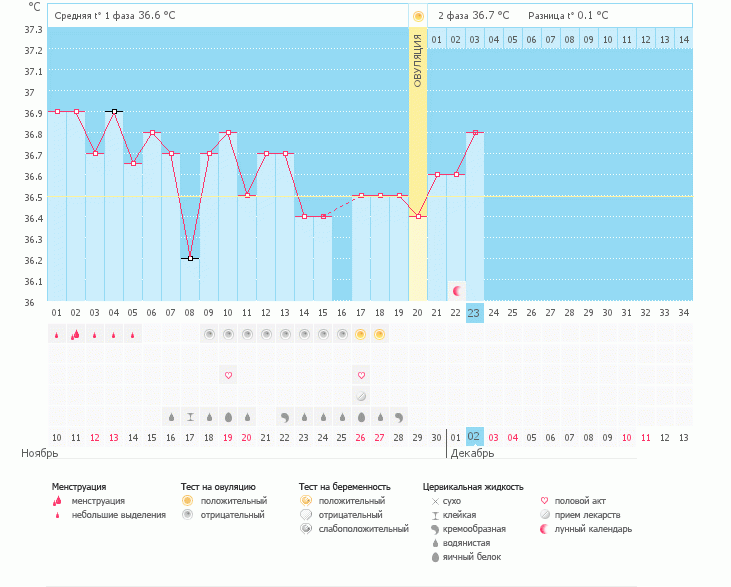Click the creamy cervical fluid icon on day 13
The width and height of the screenshot is (731, 587).
pos(285,416)
